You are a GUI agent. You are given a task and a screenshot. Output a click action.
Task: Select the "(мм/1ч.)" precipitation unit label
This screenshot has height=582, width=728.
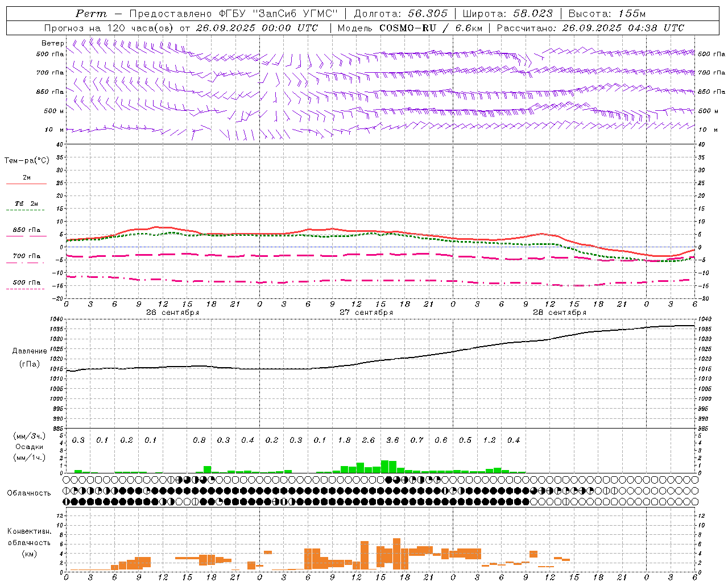pos(30,458)
